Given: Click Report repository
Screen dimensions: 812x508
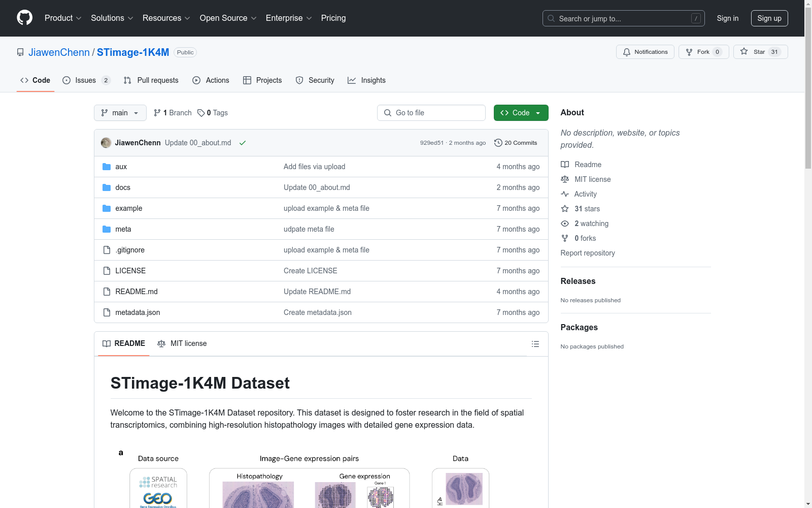Looking at the screenshot, I should [588, 253].
